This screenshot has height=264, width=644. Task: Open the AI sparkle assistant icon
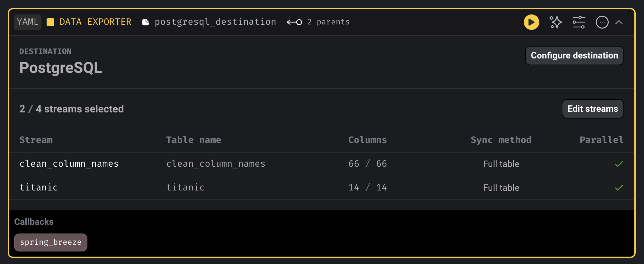point(556,22)
